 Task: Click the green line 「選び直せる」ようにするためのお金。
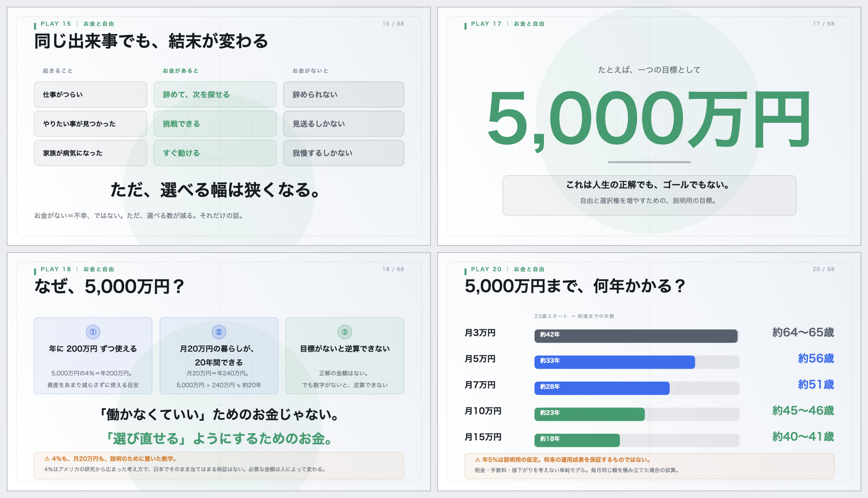click(219, 438)
